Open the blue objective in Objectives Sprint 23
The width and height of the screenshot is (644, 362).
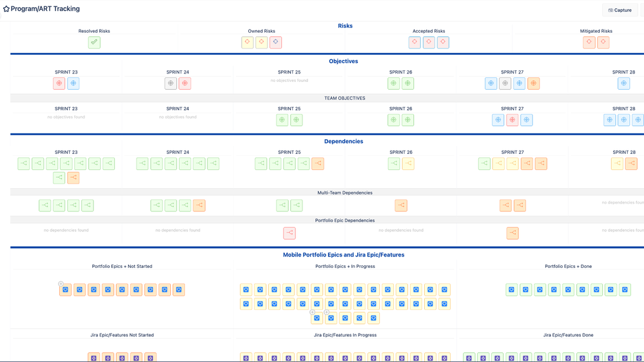(x=73, y=83)
